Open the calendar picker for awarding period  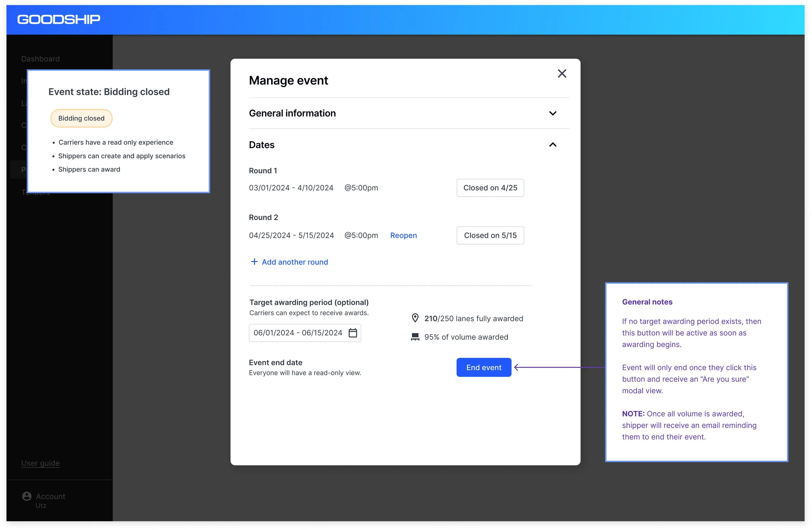(x=352, y=333)
